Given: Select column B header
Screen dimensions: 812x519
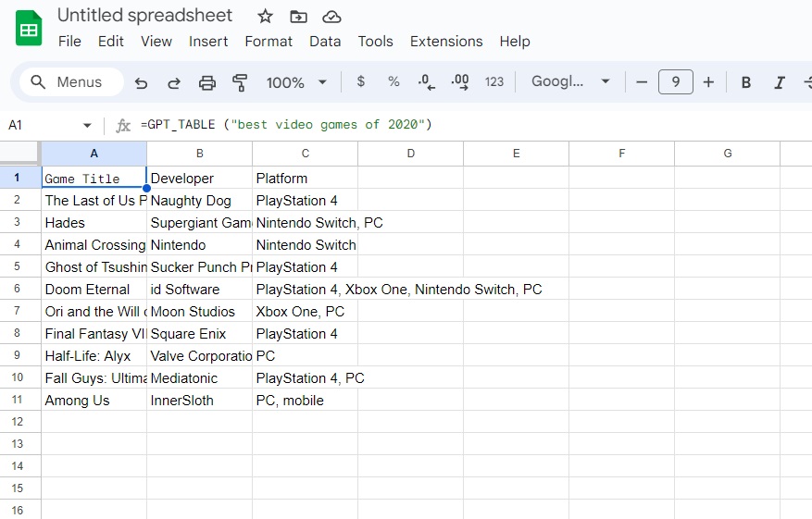Looking at the screenshot, I should (x=200, y=154).
